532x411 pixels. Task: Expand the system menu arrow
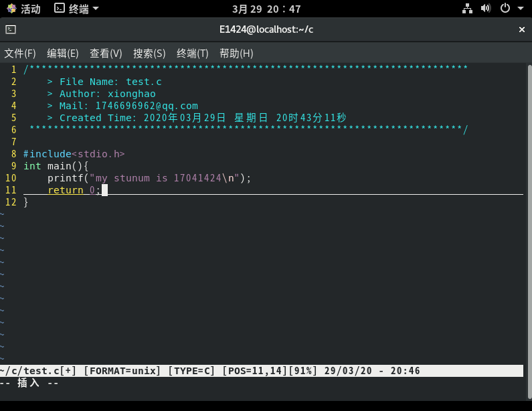[521, 8]
